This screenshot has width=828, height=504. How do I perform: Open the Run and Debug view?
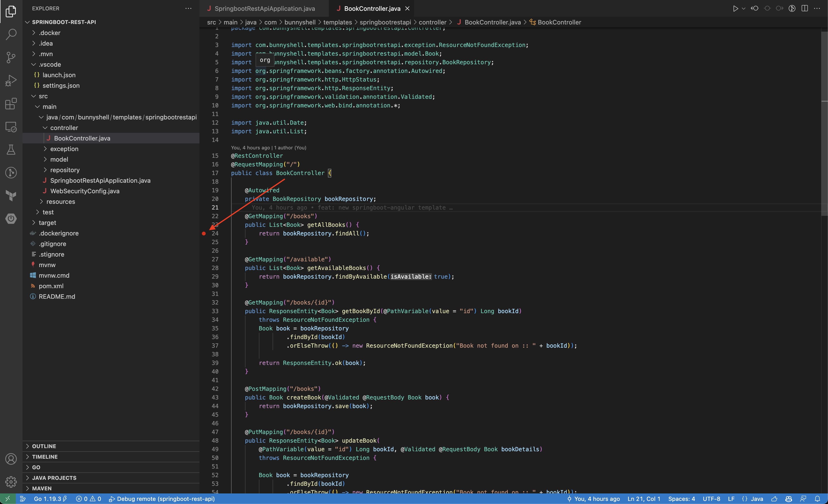(x=11, y=81)
